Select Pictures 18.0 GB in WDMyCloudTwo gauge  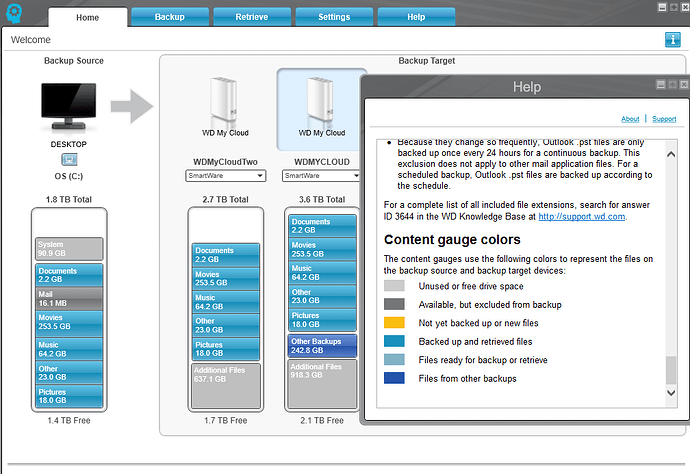coord(226,349)
